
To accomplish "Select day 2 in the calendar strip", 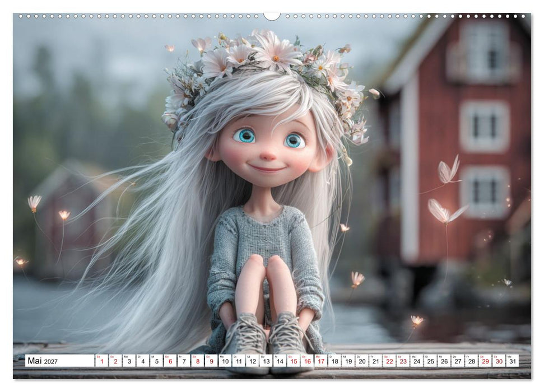I will pyautogui.click(x=115, y=361).
